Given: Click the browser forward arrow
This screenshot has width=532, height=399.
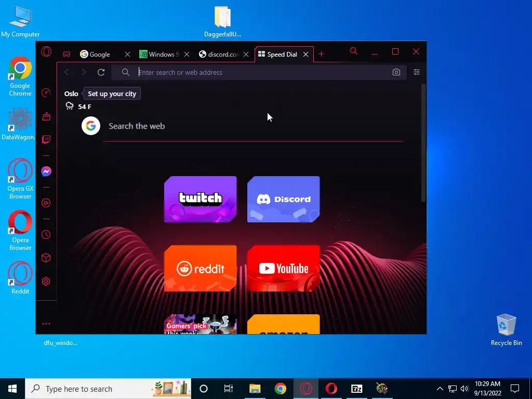Looking at the screenshot, I should pyautogui.click(x=84, y=72).
